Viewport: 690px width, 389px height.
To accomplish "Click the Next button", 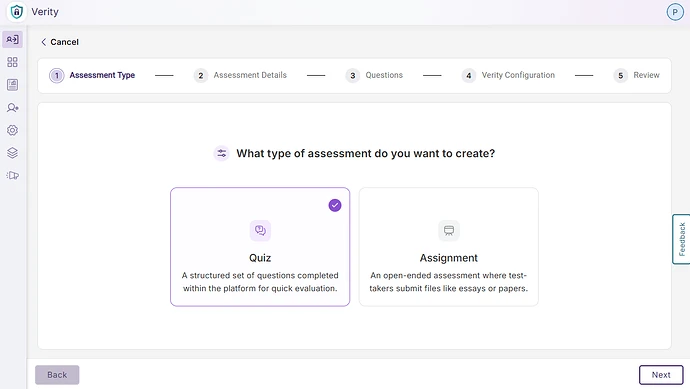I will (x=661, y=375).
